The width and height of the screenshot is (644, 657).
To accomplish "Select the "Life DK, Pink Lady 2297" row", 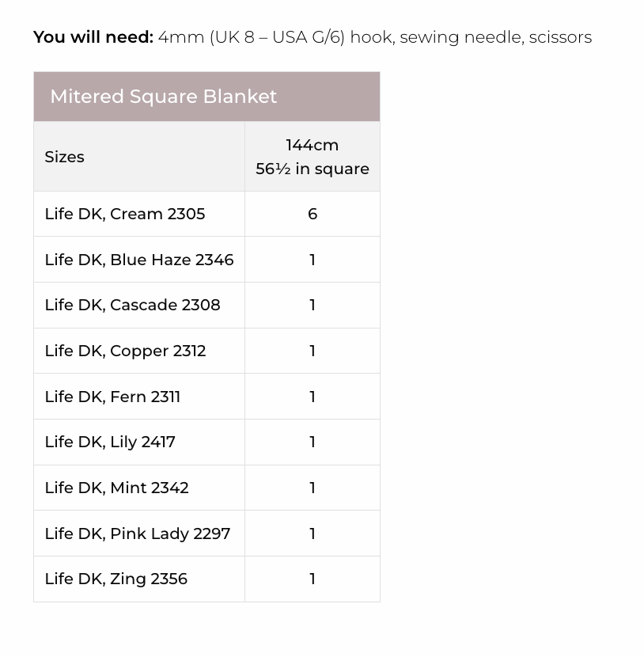I will [x=138, y=534].
